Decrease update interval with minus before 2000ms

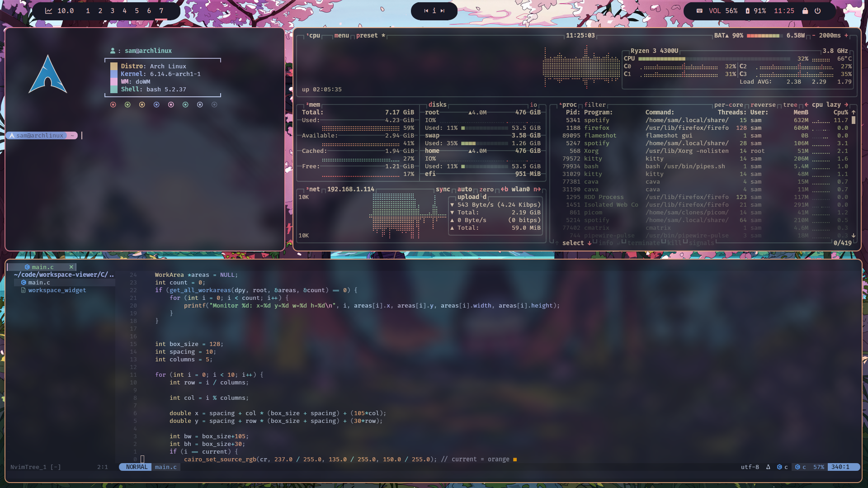click(814, 35)
